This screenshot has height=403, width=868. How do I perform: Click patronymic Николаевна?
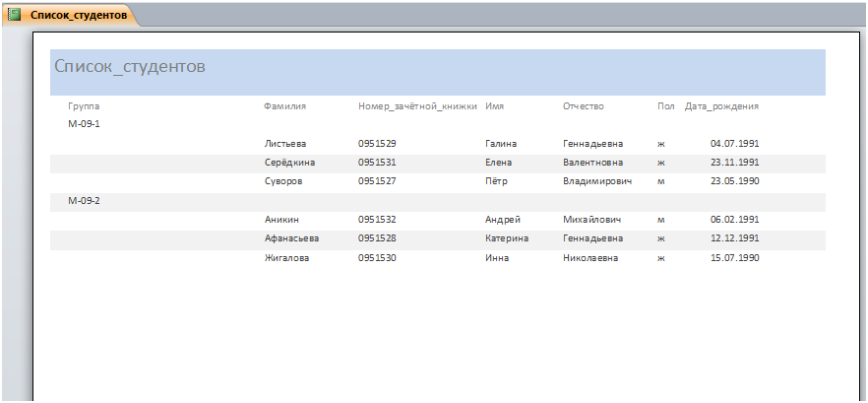pyautogui.click(x=590, y=258)
